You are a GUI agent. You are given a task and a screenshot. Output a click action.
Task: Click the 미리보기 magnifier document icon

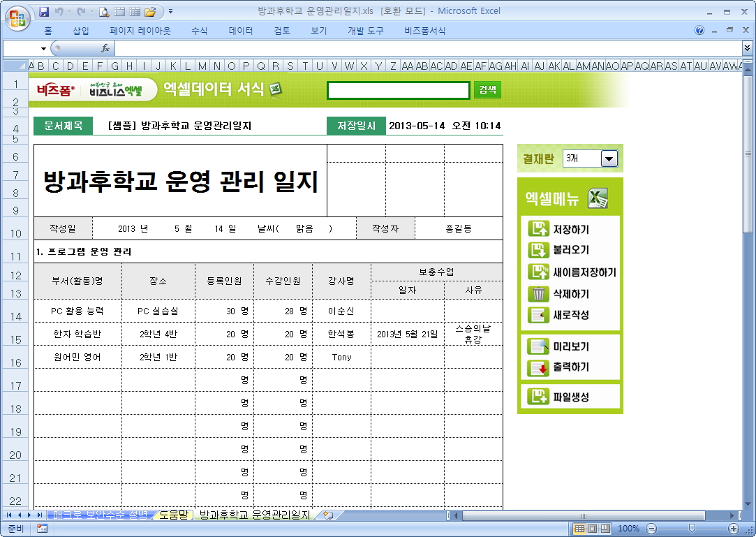tap(538, 346)
